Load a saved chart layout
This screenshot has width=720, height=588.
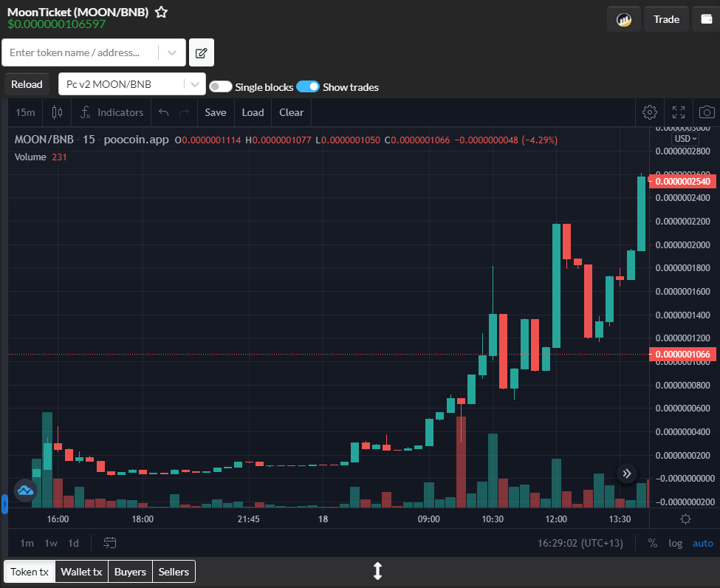pos(253,112)
